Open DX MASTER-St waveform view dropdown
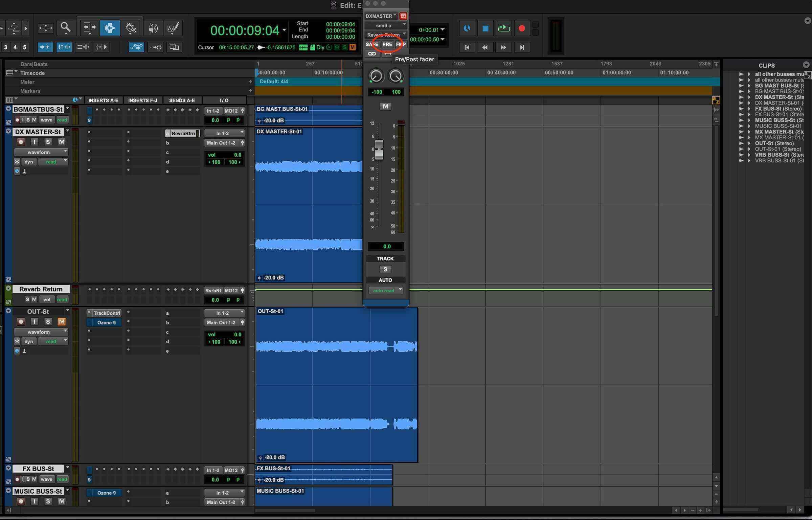The width and height of the screenshot is (812, 520). click(41, 152)
